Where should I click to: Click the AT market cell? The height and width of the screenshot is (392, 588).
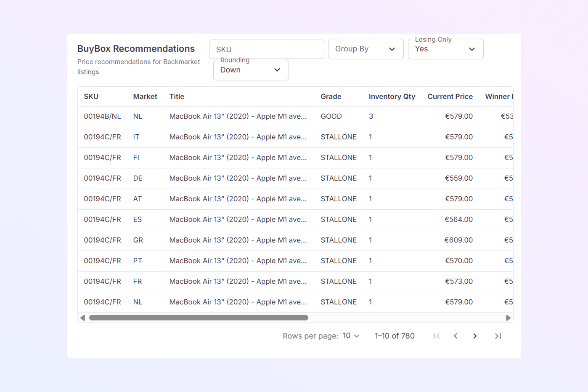[138, 199]
